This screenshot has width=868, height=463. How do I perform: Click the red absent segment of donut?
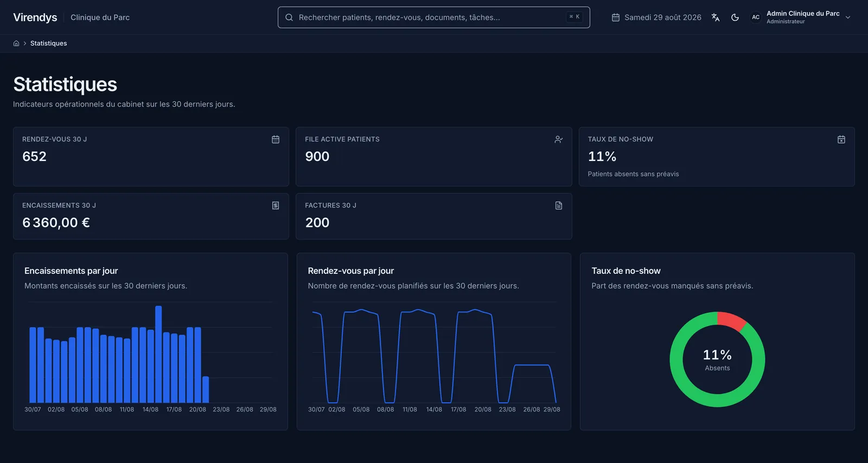(732, 321)
